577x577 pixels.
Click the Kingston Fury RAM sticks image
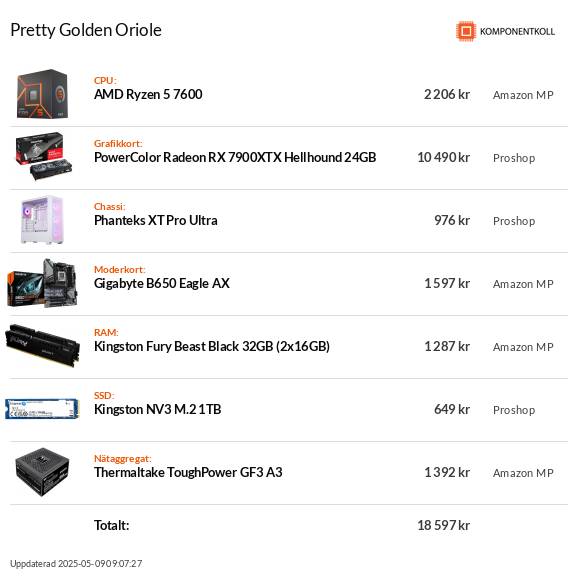click(43, 346)
